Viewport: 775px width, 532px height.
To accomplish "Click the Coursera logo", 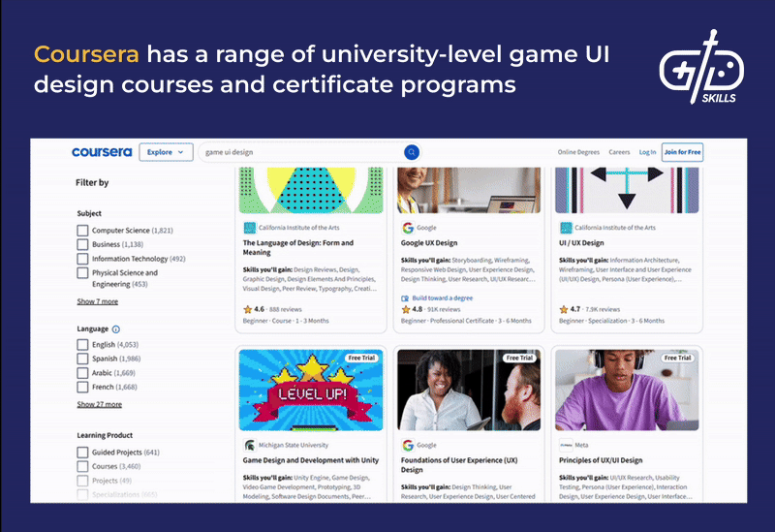I will coord(102,152).
